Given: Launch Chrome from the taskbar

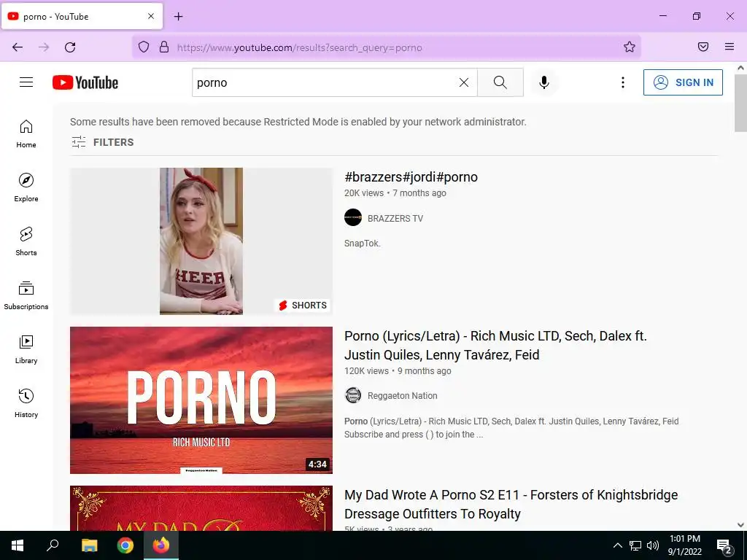Looking at the screenshot, I should 125,545.
